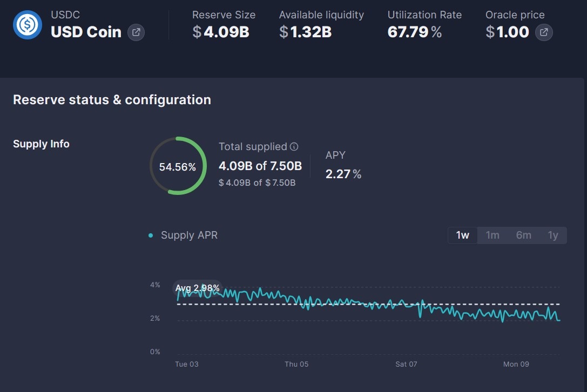This screenshot has height=392, width=587.
Task: Toggle the Avg 2.98% overlay label
Action: [197, 288]
